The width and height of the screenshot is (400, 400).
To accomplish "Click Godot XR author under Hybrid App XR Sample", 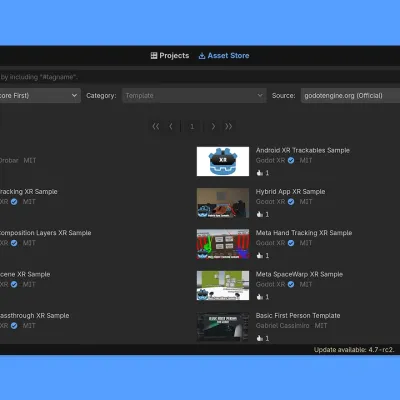I will pyautogui.click(x=270, y=202).
